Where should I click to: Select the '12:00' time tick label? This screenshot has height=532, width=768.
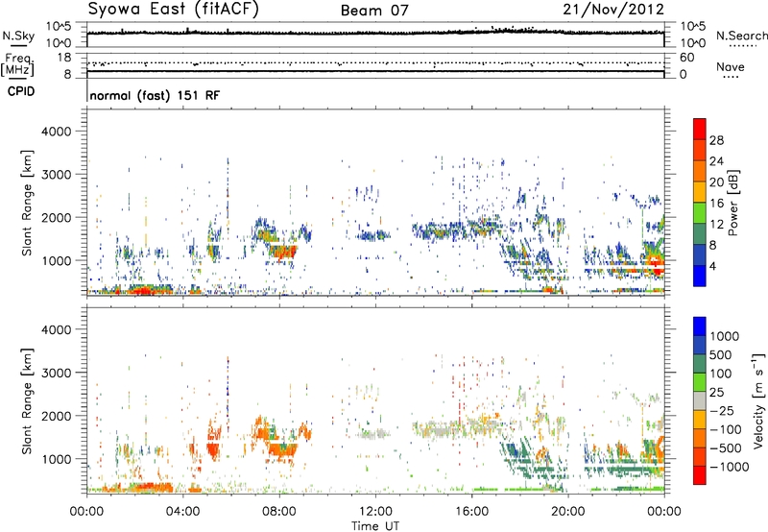pyautogui.click(x=375, y=512)
